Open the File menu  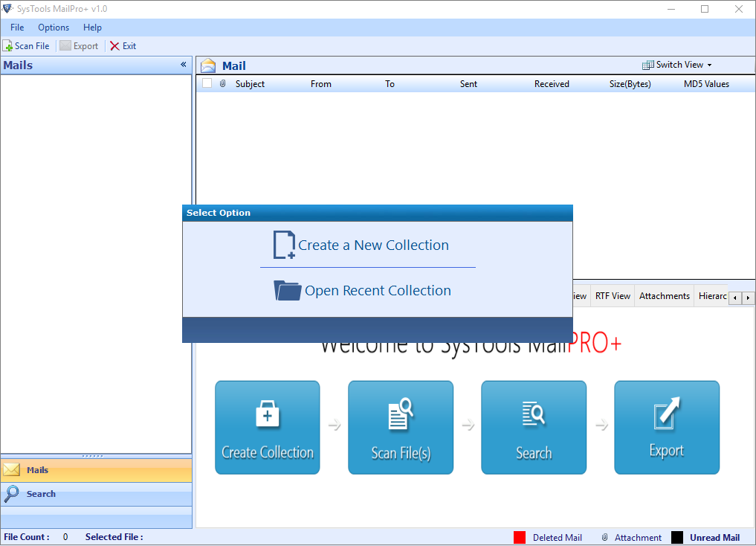(17, 28)
